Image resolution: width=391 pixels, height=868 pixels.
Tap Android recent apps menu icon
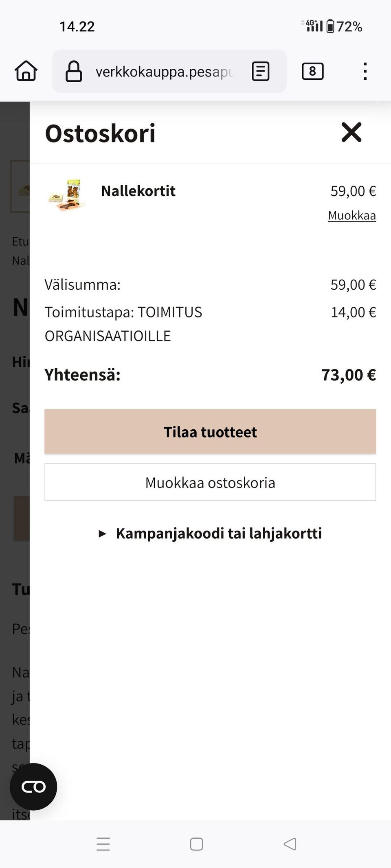(x=103, y=844)
